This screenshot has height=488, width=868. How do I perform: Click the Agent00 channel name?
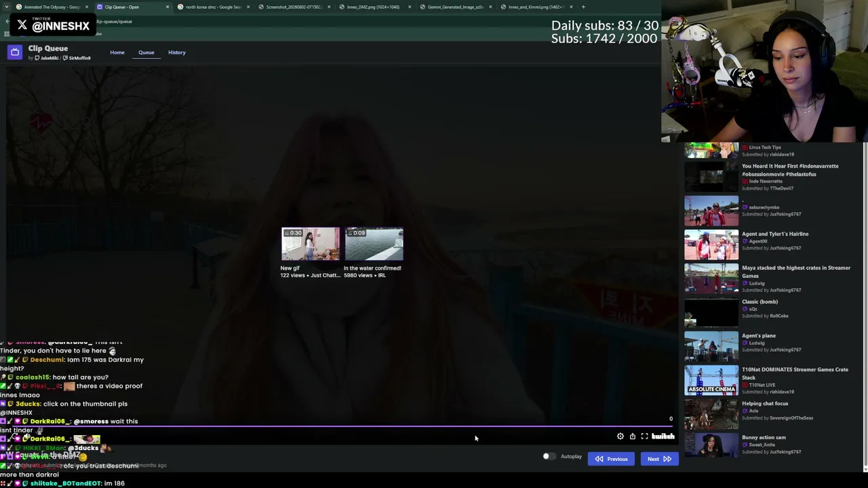[x=758, y=241]
